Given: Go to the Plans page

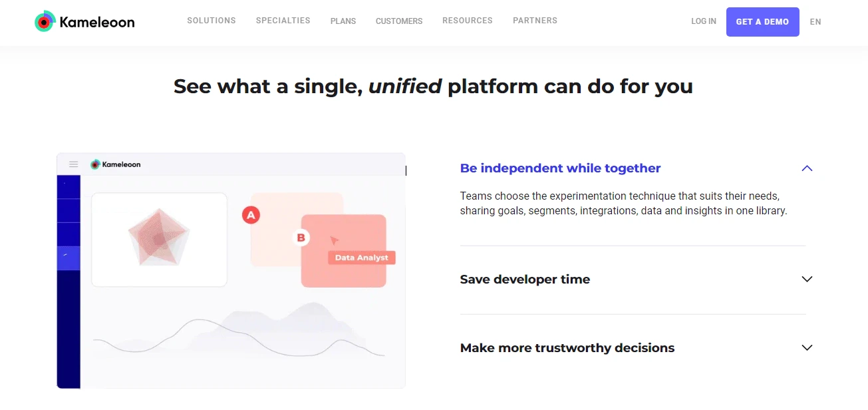Looking at the screenshot, I should tap(343, 21).
